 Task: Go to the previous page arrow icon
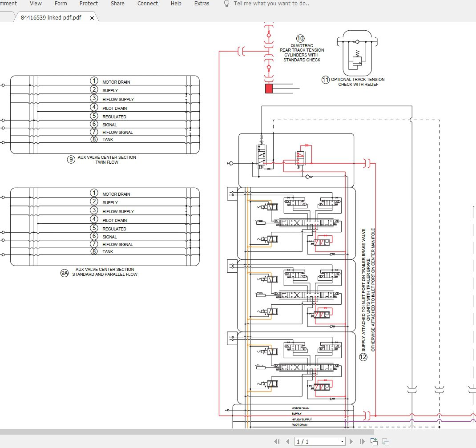[x=288, y=441]
